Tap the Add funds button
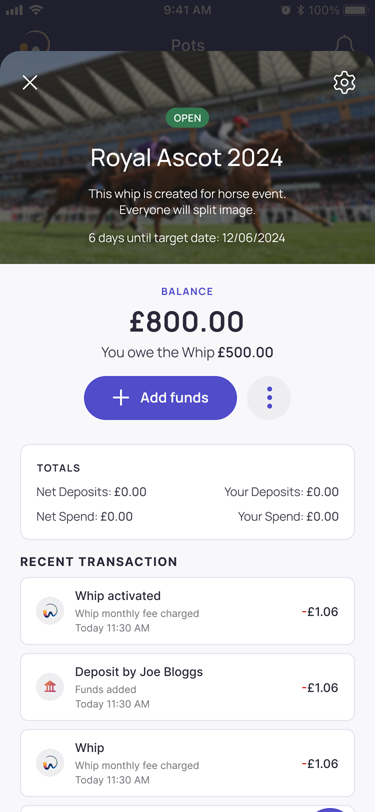The height and width of the screenshot is (812, 375). point(161,398)
